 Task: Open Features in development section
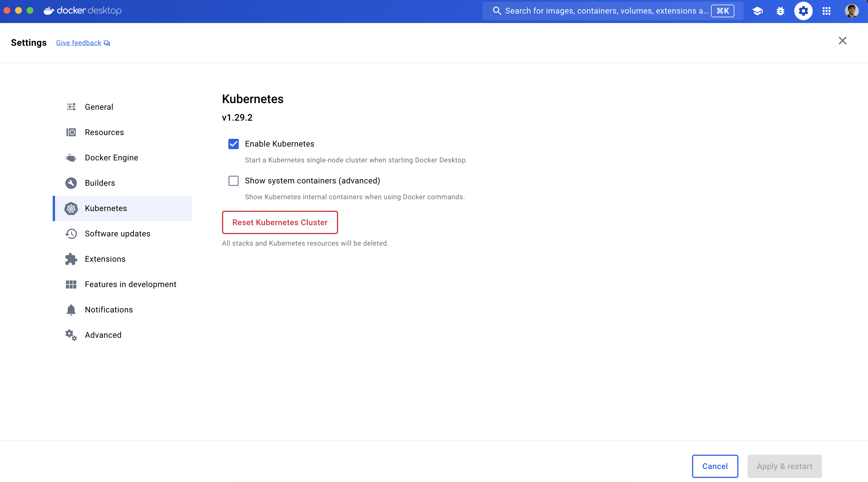click(x=131, y=284)
